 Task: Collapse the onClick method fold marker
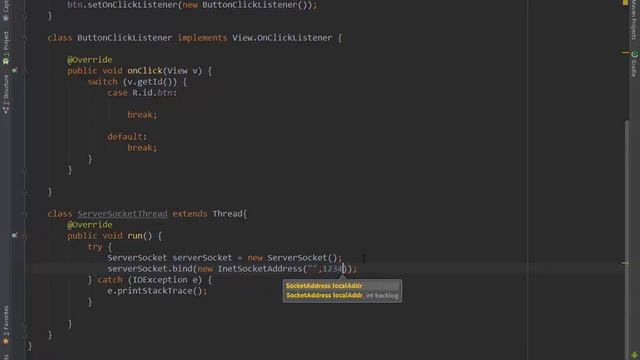click(x=25, y=71)
